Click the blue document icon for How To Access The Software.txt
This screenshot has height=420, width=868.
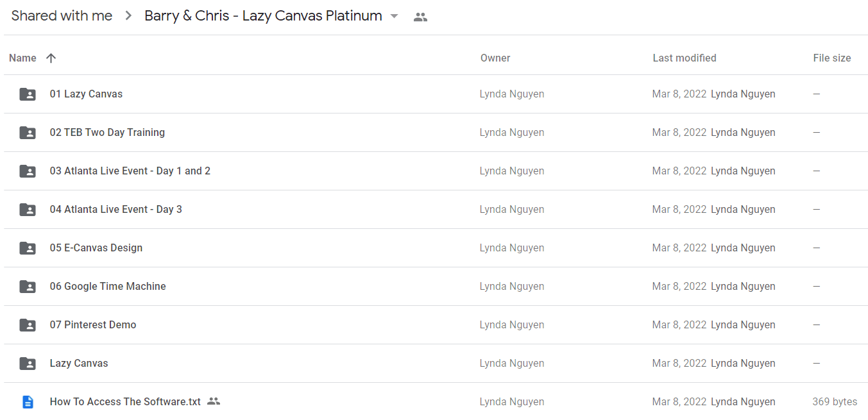pyautogui.click(x=28, y=402)
